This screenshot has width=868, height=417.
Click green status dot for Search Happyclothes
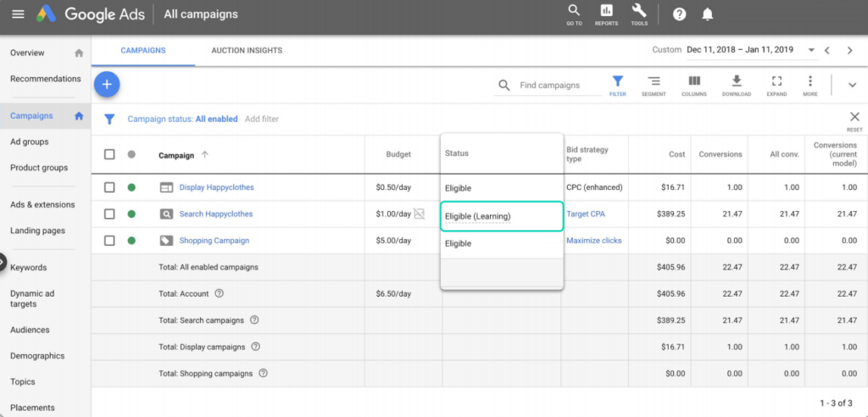[131, 214]
